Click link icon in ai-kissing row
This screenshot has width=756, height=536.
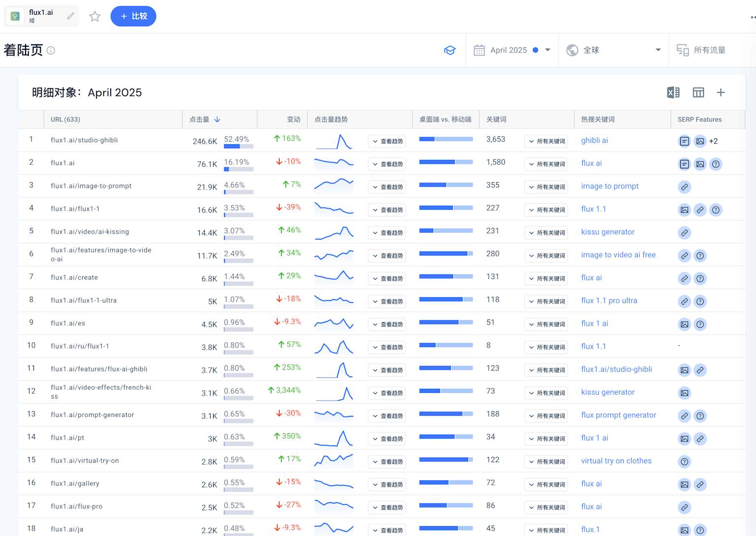pyautogui.click(x=685, y=233)
